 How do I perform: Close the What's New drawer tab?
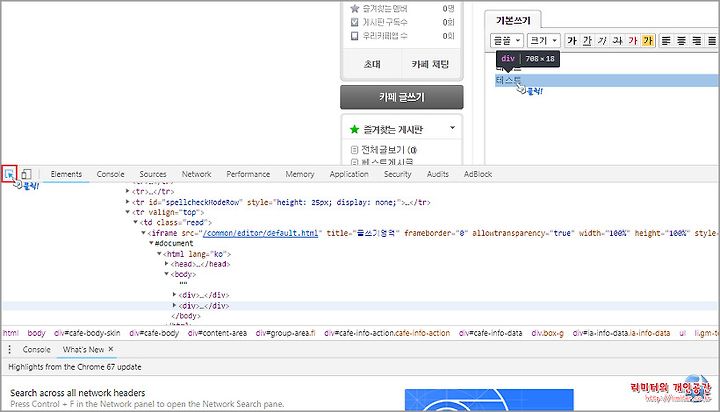(x=111, y=349)
